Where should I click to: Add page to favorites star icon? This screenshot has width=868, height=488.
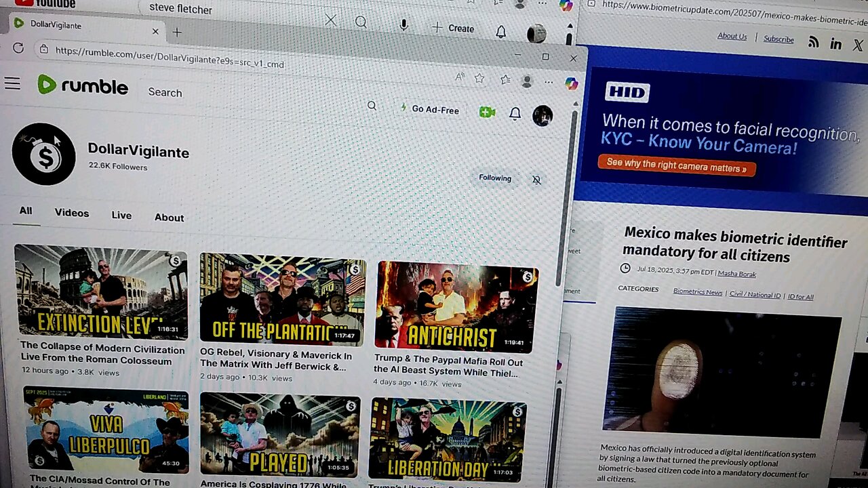click(x=479, y=79)
